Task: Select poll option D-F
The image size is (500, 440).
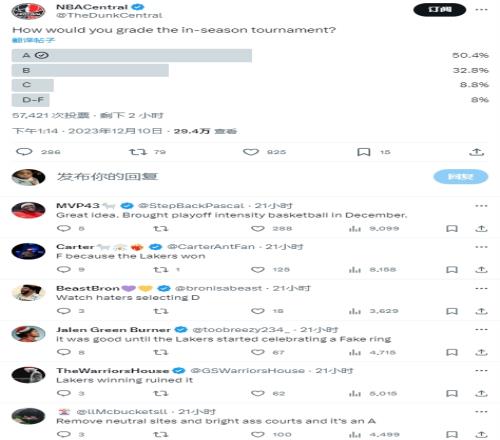Action: 31,100
